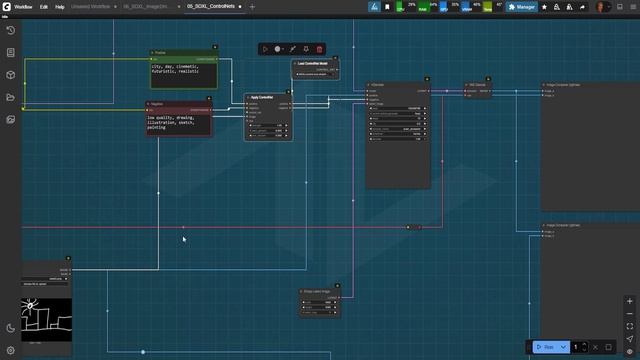Click the ComfyUI logo icon
This screenshot has width=640, height=360.
7,7
